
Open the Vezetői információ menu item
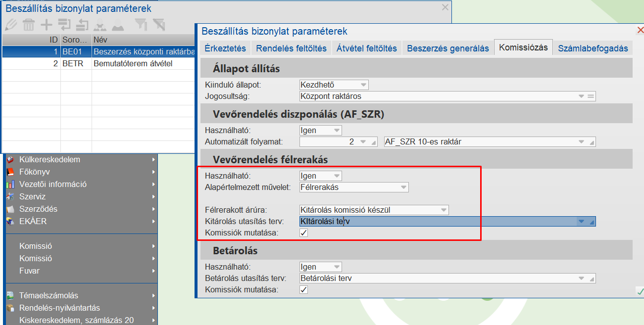coord(81,185)
